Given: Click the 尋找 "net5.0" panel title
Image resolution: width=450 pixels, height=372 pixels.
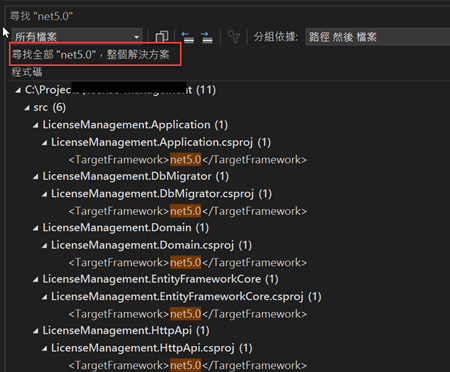Looking at the screenshot, I should [x=41, y=16].
